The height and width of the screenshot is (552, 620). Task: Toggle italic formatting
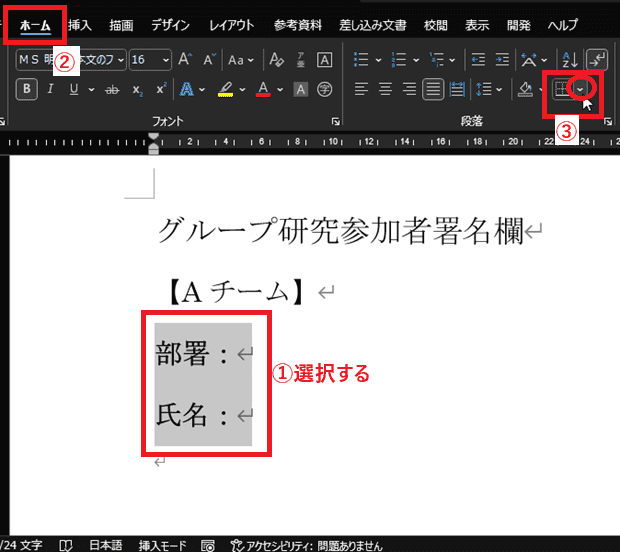pos(52,89)
